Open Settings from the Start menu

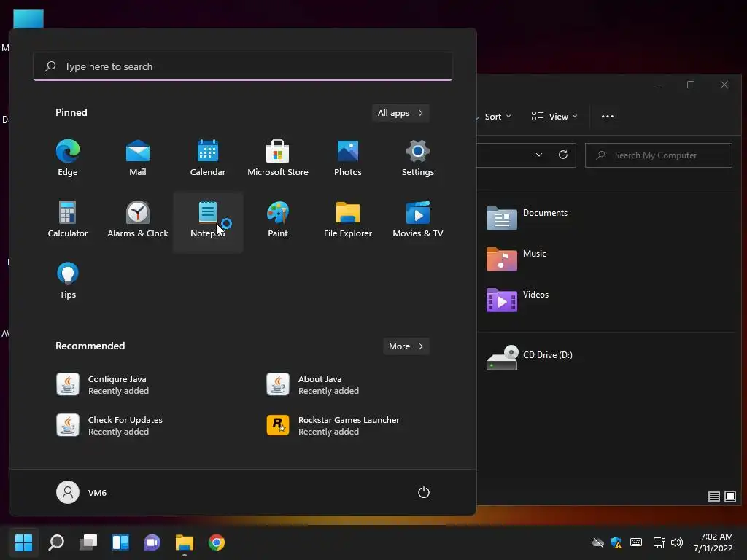tap(418, 158)
